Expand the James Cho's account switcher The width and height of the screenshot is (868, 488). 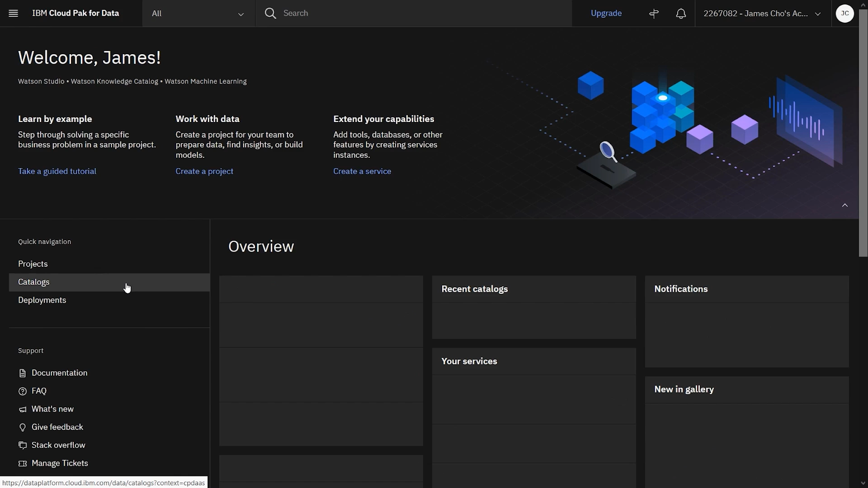pyautogui.click(x=763, y=14)
